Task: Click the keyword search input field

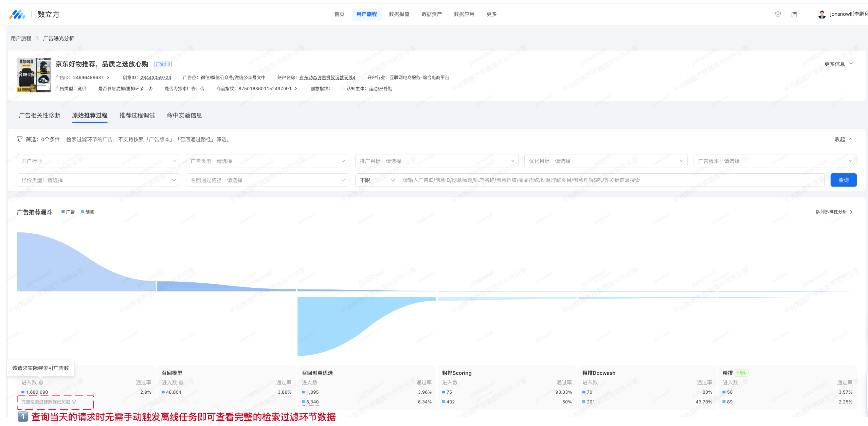Action: tap(611, 180)
